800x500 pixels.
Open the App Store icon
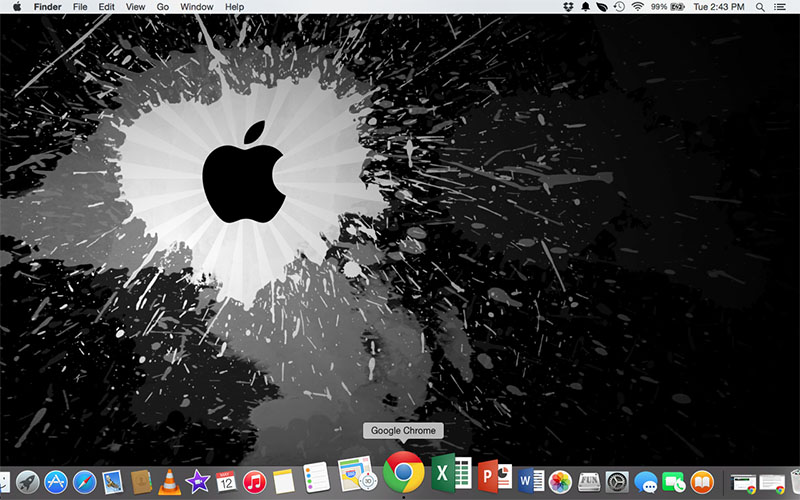[x=56, y=482]
